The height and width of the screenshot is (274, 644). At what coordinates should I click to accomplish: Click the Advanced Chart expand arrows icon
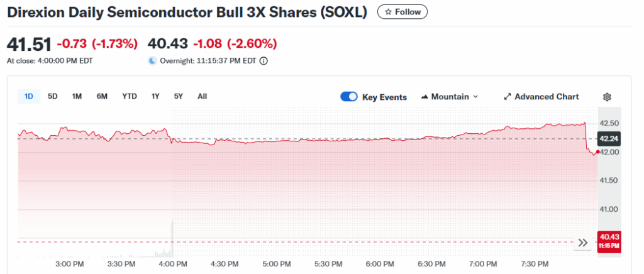(x=508, y=97)
